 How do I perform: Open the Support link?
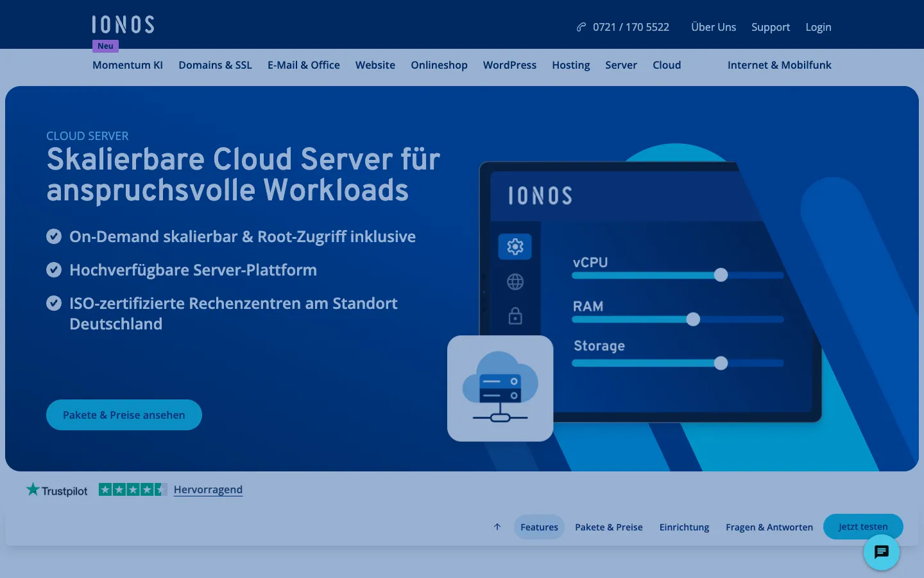[771, 27]
